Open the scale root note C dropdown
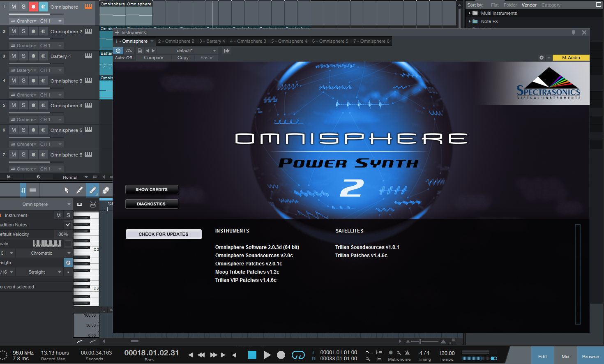This screenshot has height=364, width=604. [7, 253]
